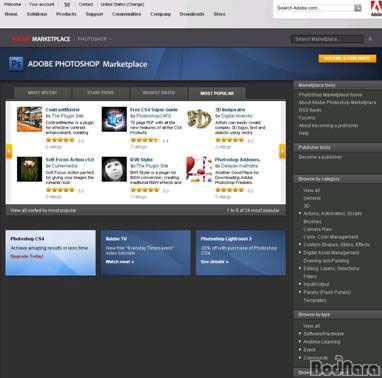
Task: Click the orange right carousel arrow
Action: (282, 151)
